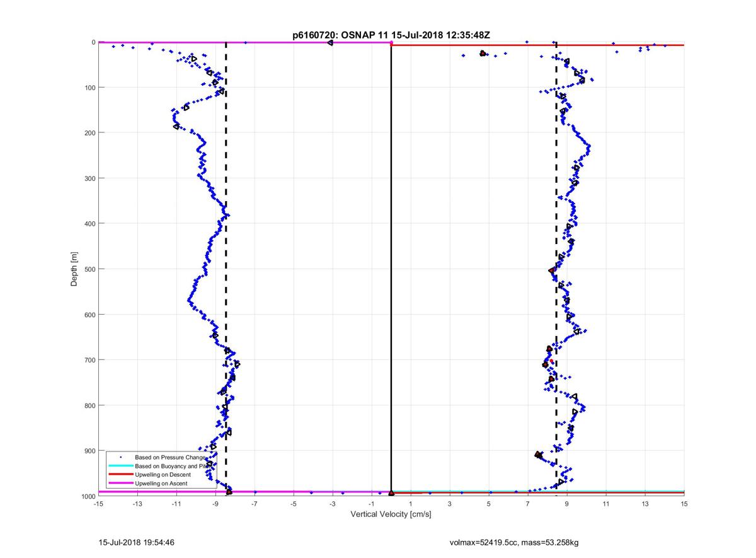This screenshot has width=756, height=558.
Task: Click x-axis tick label '-13'
Action: 137,504
